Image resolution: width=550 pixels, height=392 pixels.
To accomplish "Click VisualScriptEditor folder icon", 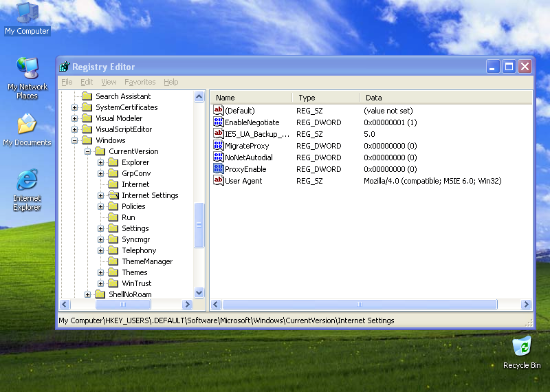I will [87, 129].
